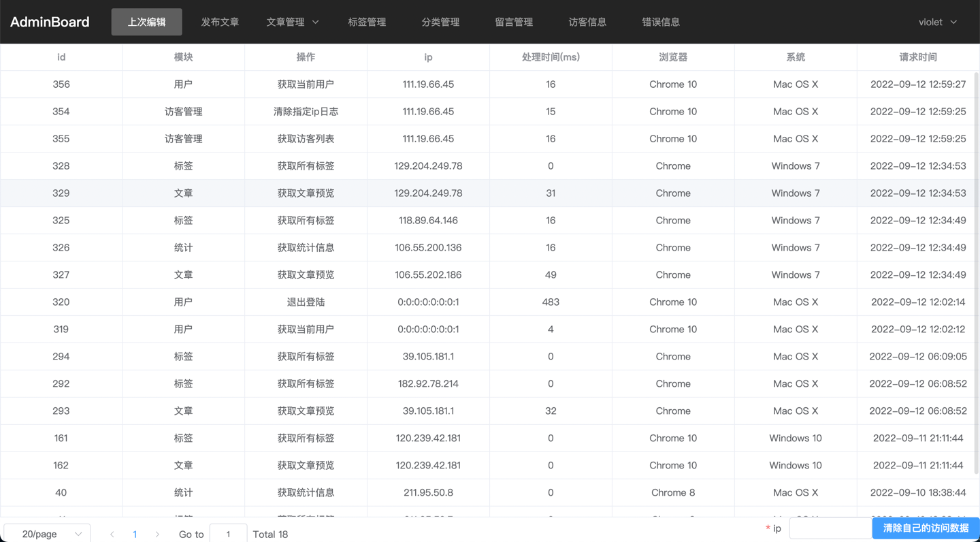
Task: Focus the Go to page input
Action: point(228,534)
